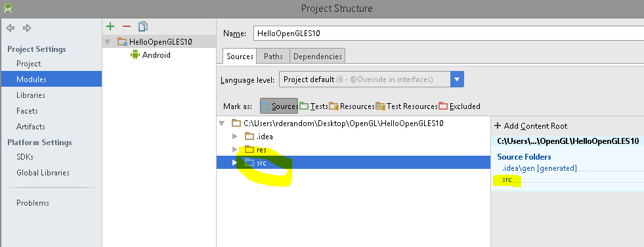The width and height of the screenshot is (644, 247).
Task: Click the blue src folder icon
Action: click(249, 163)
